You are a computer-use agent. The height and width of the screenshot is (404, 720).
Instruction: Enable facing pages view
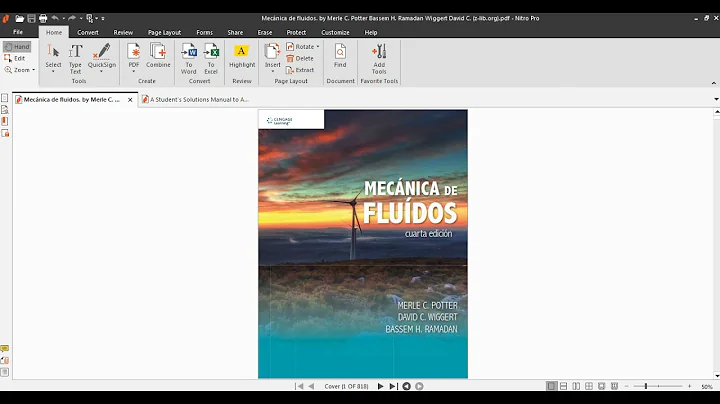pos(576,387)
